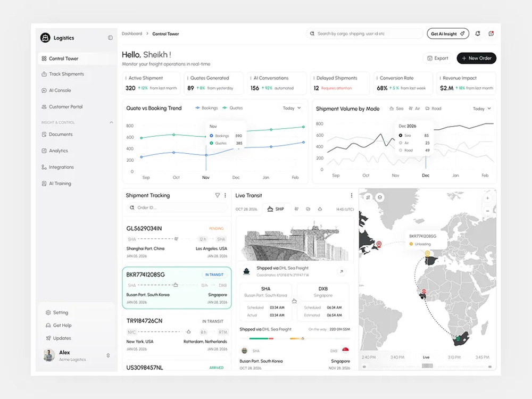Zoom in on the map

tap(487, 198)
